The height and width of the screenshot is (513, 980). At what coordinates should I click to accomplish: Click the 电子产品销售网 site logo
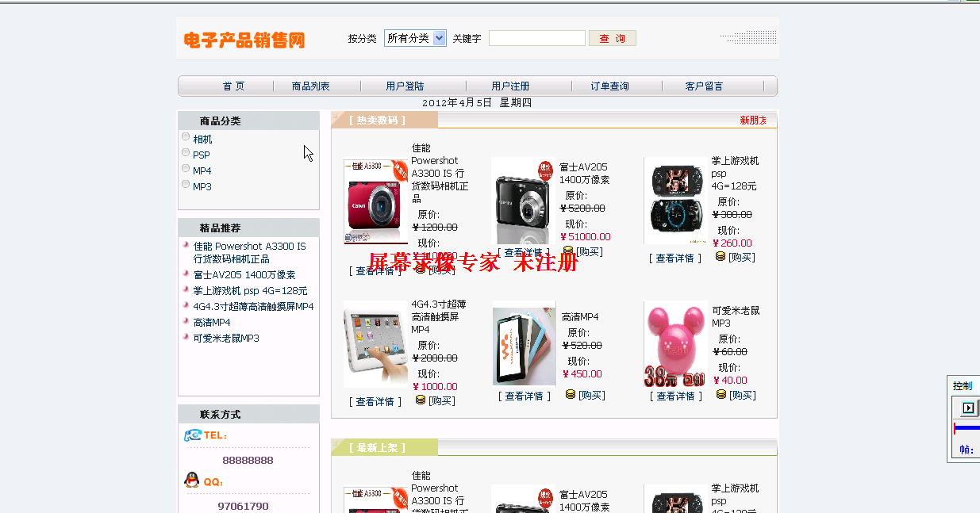244,40
